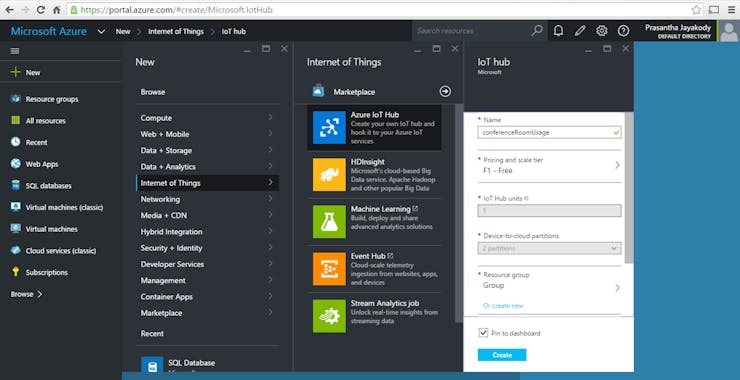Image resolution: width=740 pixels, height=380 pixels.
Task: Select Hybrid Integration category
Action: pos(207,232)
